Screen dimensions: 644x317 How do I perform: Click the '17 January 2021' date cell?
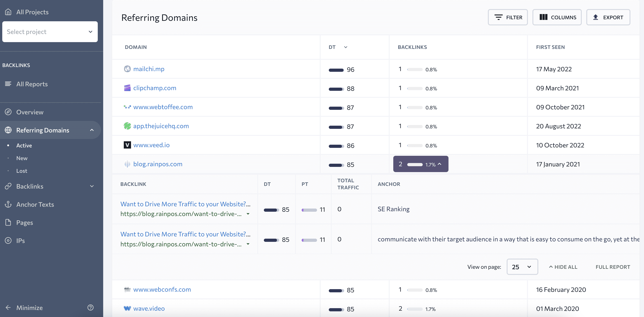coord(558,164)
